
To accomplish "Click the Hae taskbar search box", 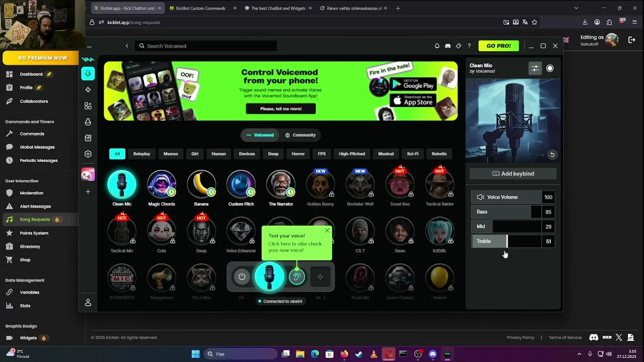I will (x=241, y=354).
